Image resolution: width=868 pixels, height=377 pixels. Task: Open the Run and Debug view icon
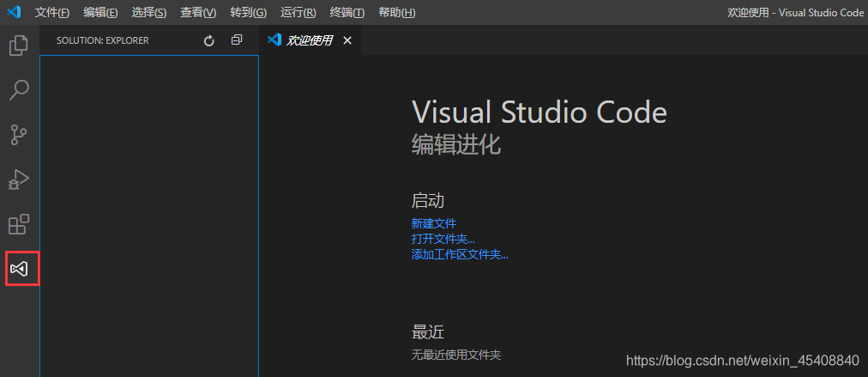point(19,179)
